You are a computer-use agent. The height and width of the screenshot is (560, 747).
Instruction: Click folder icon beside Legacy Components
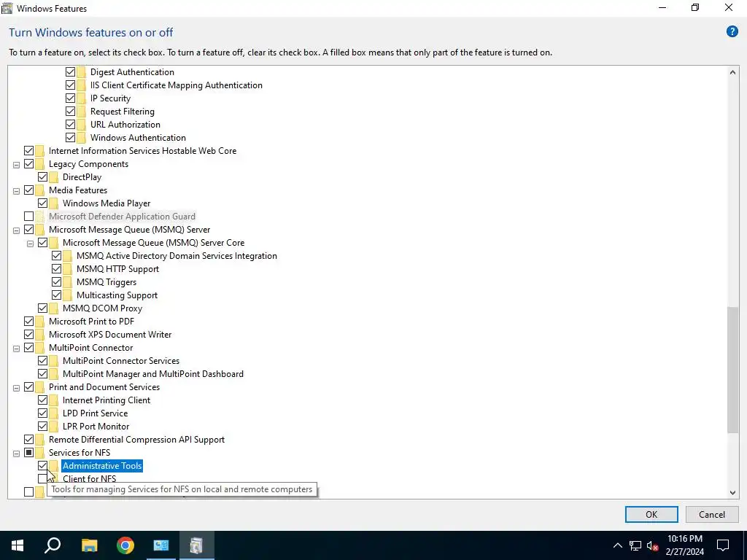point(39,164)
